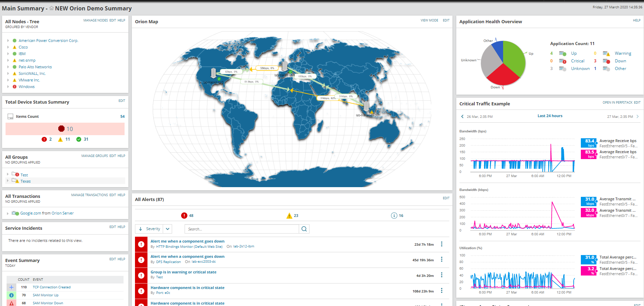
Task: Click View Mode on the Orion Map
Action: pyautogui.click(x=430, y=20)
